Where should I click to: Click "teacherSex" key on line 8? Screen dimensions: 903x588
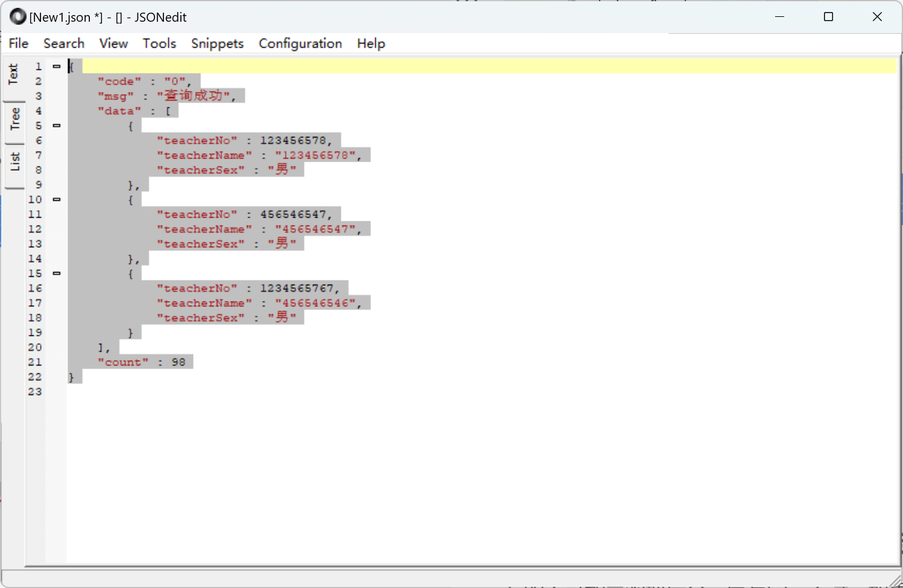click(201, 170)
